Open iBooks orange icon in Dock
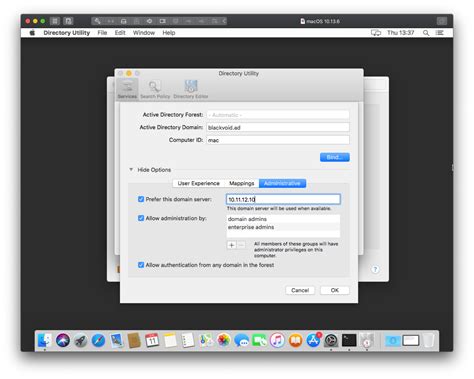This screenshot has width=474, height=379. tap(295, 340)
